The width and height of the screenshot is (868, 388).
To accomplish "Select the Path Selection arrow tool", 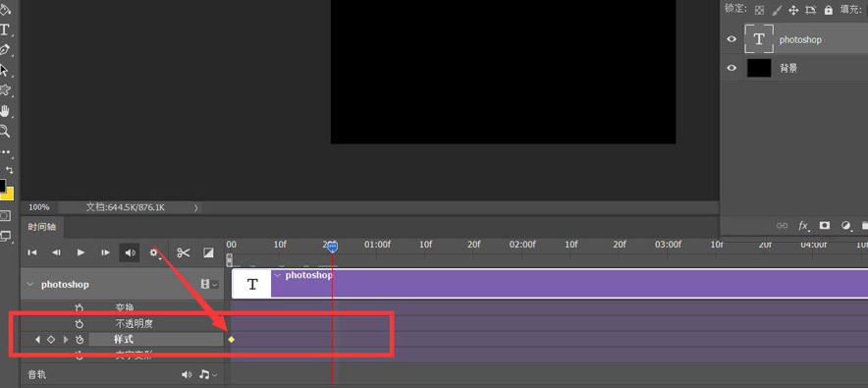I will coord(5,71).
